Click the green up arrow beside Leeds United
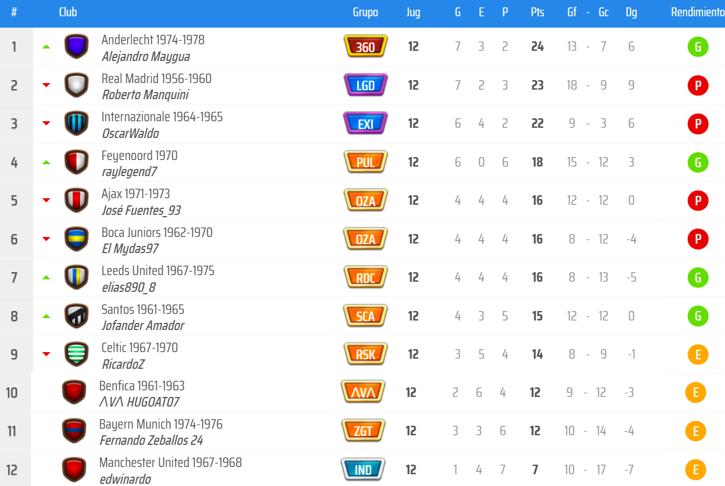The image size is (725, 486). pos(46,278)
